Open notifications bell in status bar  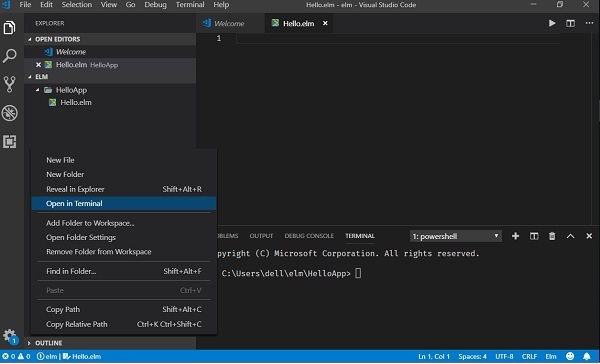587,356
